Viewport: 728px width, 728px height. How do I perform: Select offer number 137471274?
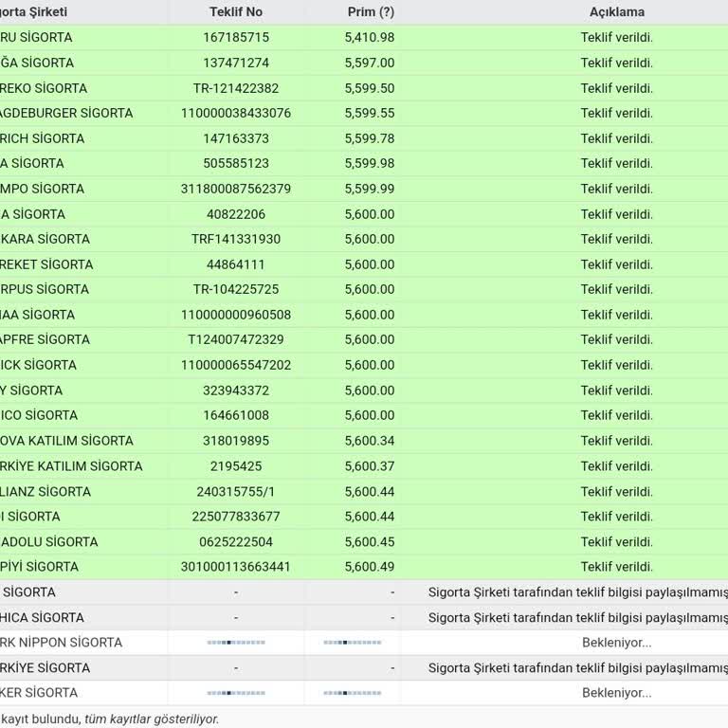pos(236,63)
